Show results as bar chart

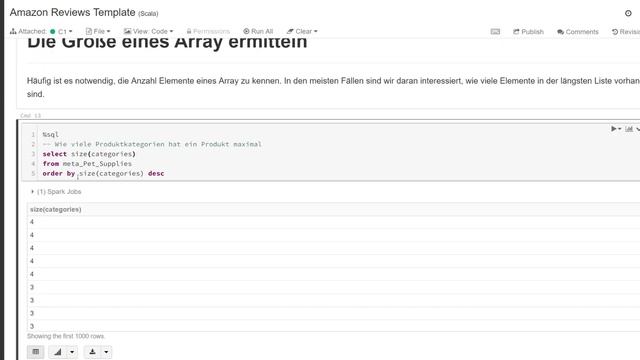point(58,352)
